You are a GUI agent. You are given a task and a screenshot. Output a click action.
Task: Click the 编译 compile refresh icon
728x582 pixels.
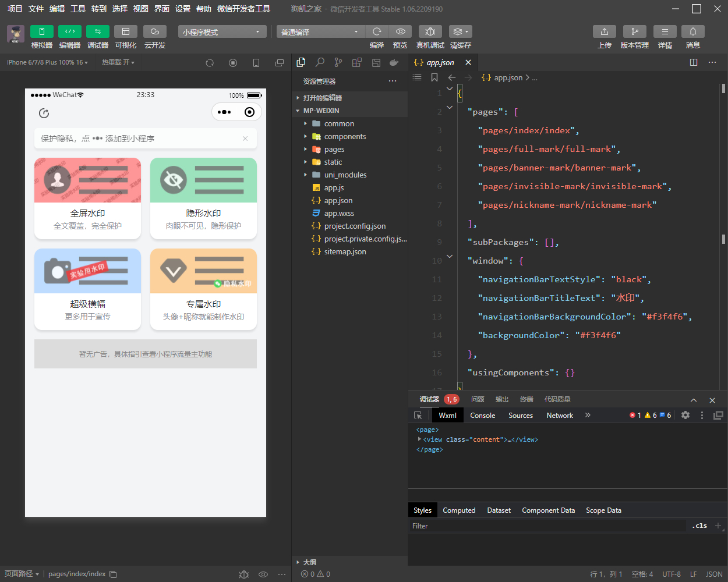click(377, 31)
